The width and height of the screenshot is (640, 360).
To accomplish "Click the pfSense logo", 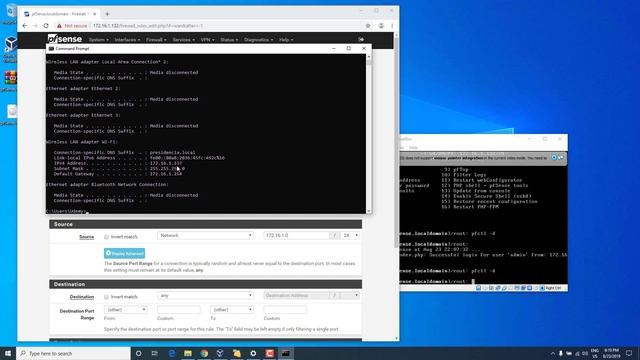I will (64, 39).
